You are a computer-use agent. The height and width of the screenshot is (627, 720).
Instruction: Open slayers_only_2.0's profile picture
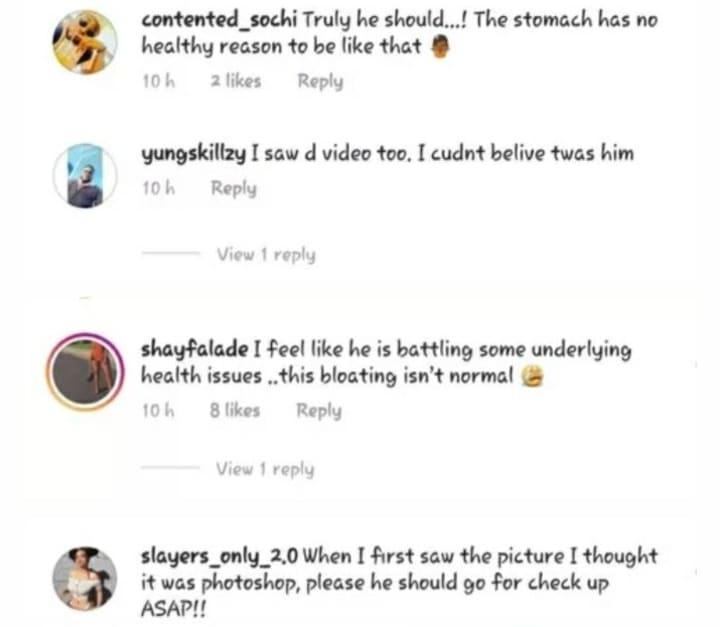[x=85, y=578]
